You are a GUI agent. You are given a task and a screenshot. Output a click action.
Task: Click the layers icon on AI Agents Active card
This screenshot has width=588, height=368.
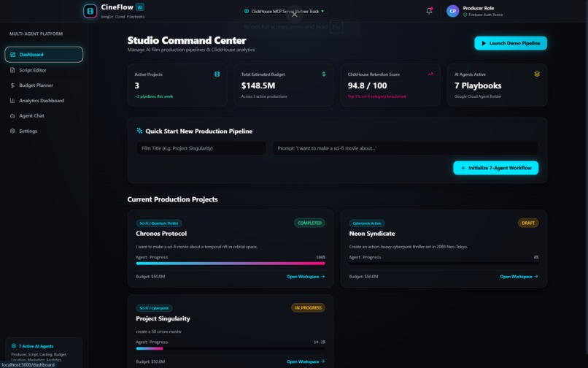point(537,74)
